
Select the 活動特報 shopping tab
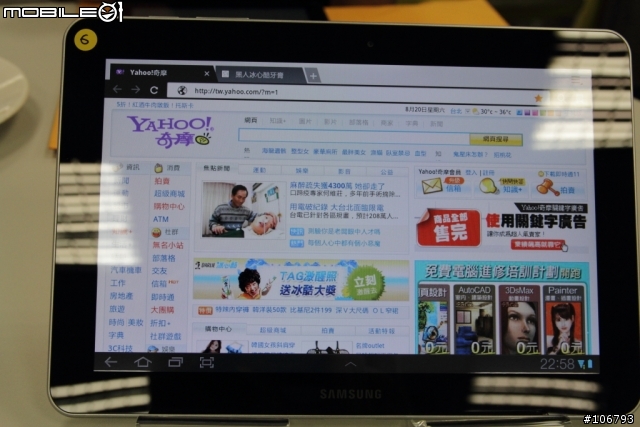(x=381, y=331)
